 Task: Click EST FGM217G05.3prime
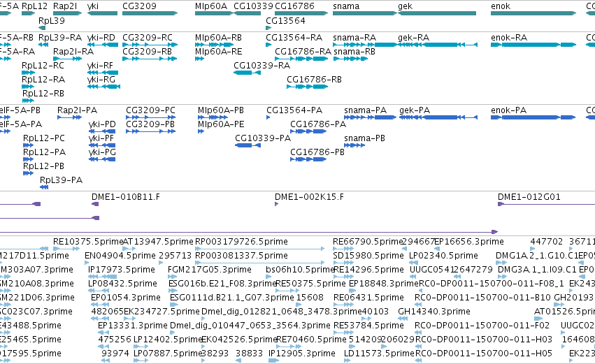point(210,270)
